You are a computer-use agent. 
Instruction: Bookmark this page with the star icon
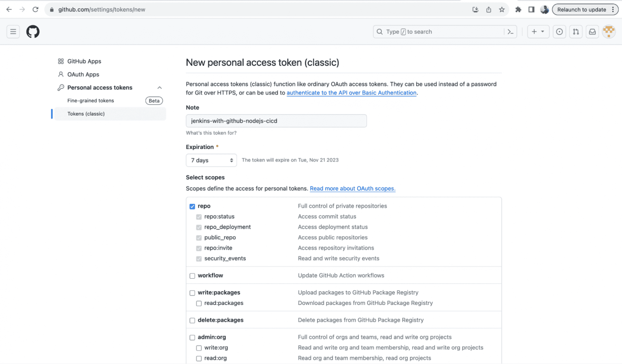502,10
